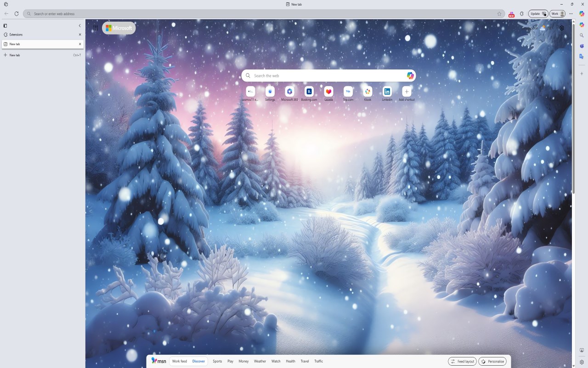This screenshot has width=588, height=368.
Task: Open the Weather feed category
Action: pyautogui.click(x=260, y=361)
